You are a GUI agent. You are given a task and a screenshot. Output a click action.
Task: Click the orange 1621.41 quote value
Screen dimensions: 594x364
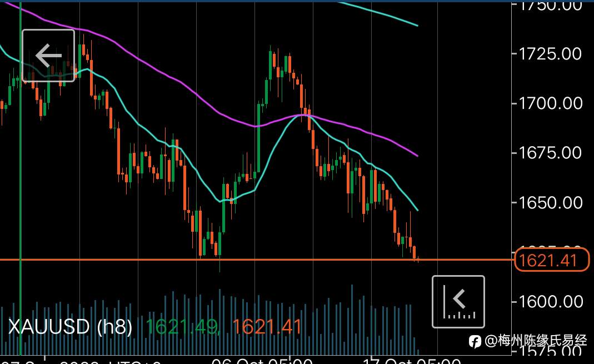pos(267,327)
